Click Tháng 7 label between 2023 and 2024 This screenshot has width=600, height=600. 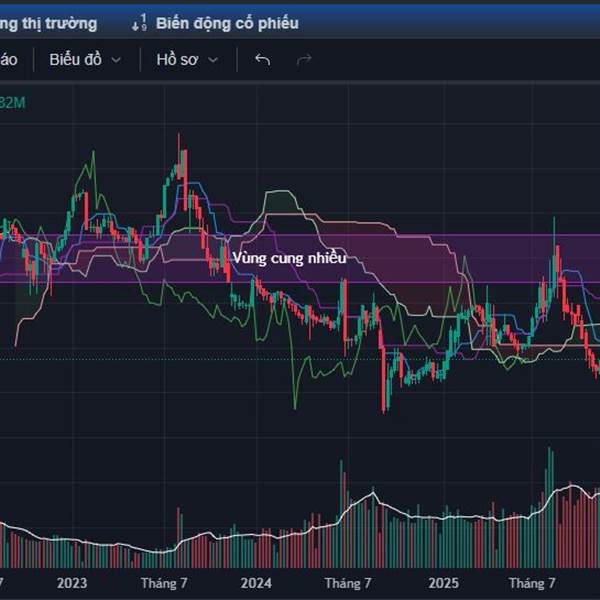point(164,582)
